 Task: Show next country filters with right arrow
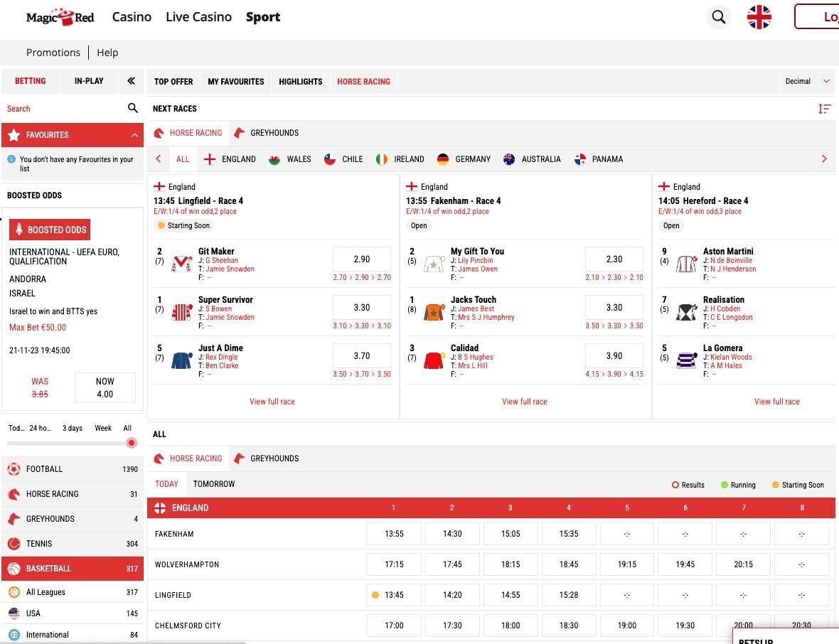click(x=824, y=159)
